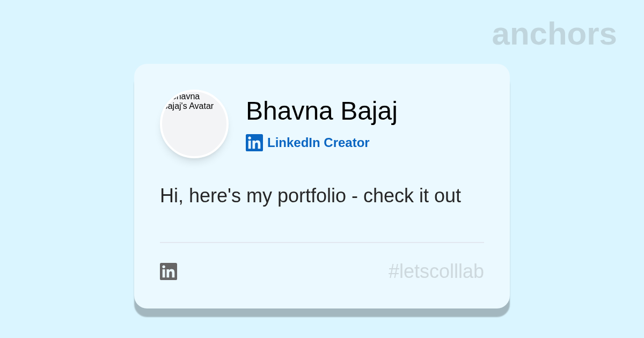Click the gray shadow edge under the card
Screen dimensions: 644x338
pyautogui.click(x=322, y=312)
